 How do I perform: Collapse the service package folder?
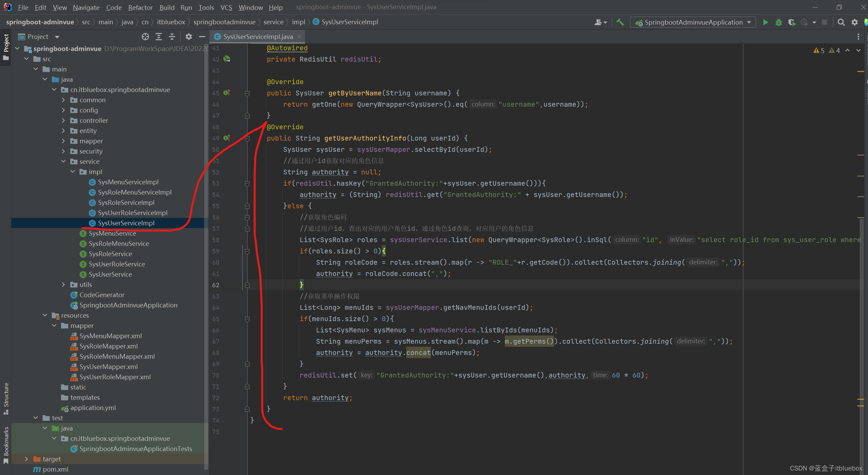63,161
